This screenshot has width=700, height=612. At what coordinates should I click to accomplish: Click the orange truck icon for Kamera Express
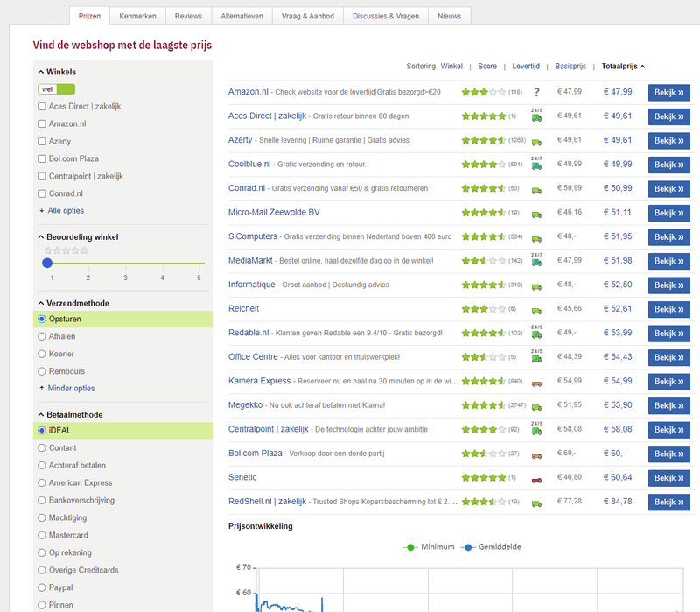[x=536, y=383]
